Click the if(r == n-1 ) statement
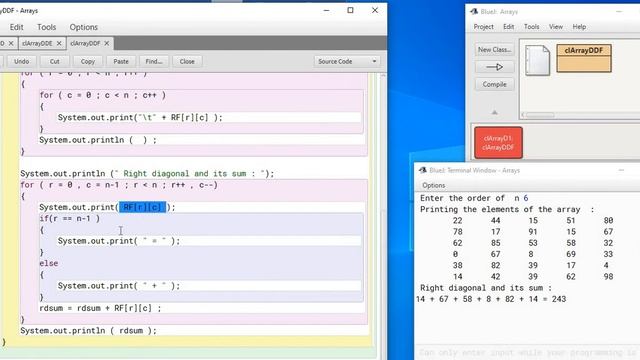This screenshot has width=640, height=360. [69, 218]
